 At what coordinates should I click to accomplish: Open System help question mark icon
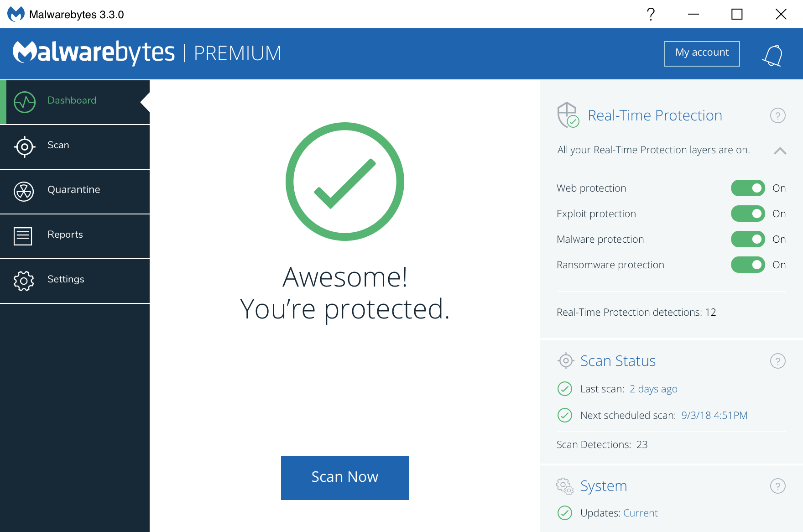[x=778, y=486]
